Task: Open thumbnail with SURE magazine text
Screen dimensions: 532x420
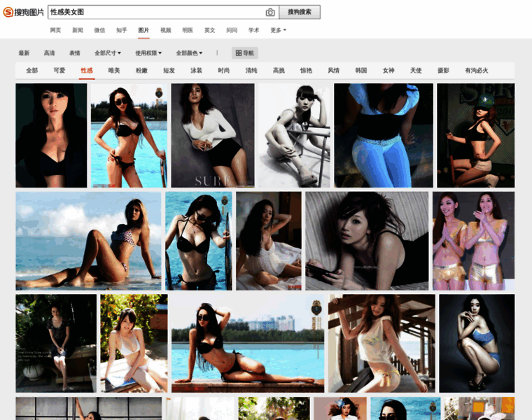Action: point(213,135)
